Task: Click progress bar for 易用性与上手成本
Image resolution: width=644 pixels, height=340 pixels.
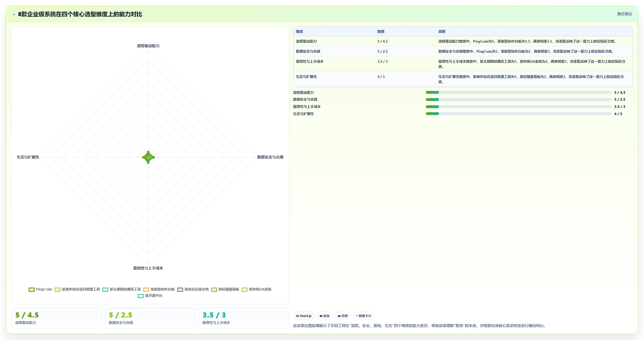Action: (519, 107)
